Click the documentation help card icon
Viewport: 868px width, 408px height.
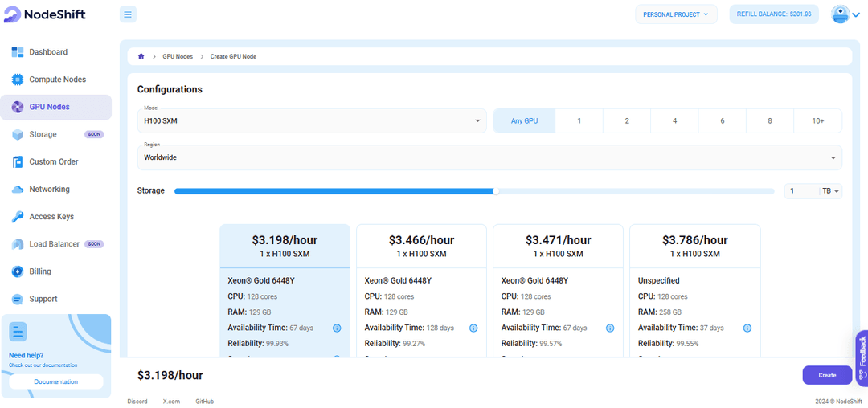click(x=18, y=332)
